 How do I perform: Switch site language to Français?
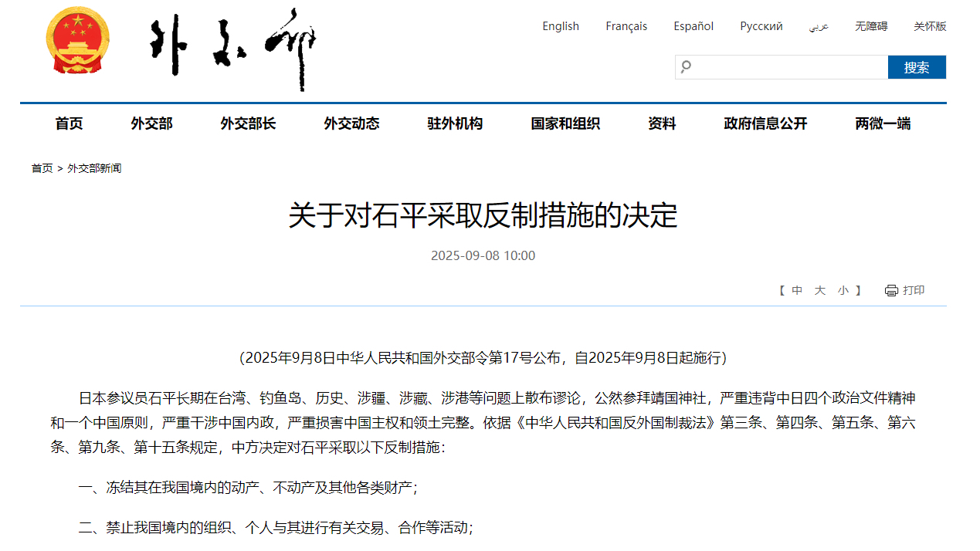626,26
